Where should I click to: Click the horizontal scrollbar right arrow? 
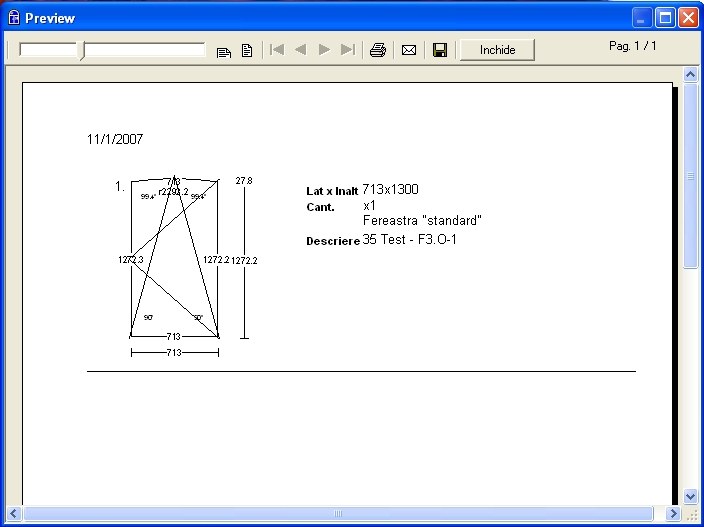click(673, 513)
